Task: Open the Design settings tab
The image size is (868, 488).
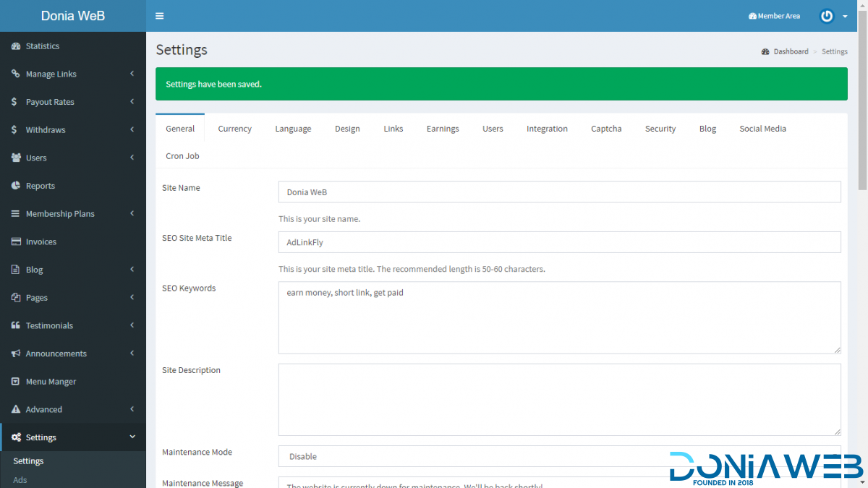Action: click(x=347, y=129)
